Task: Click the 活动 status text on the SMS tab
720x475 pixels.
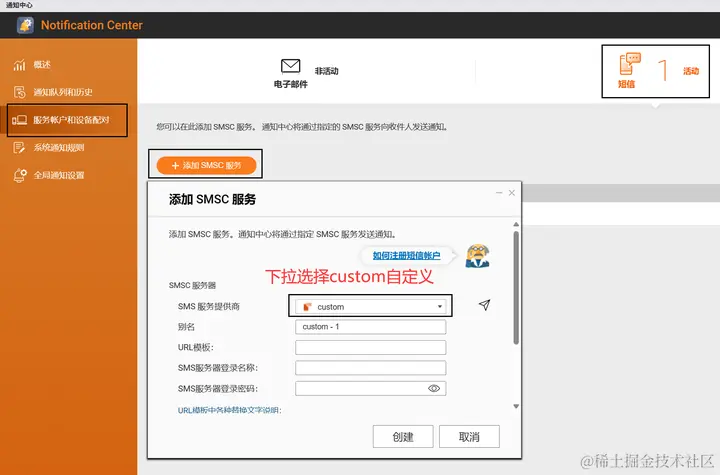Action: pos(691,71)
